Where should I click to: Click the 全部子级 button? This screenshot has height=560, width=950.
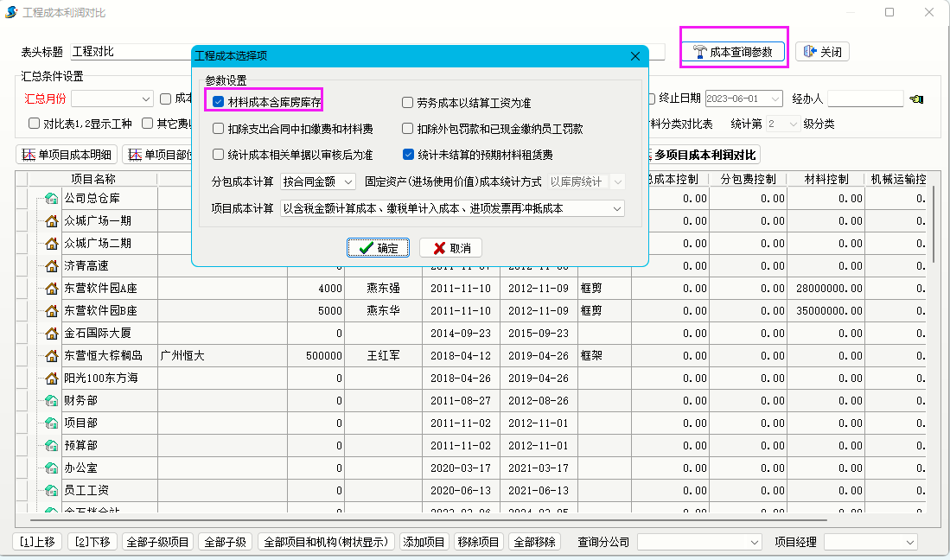226,542
